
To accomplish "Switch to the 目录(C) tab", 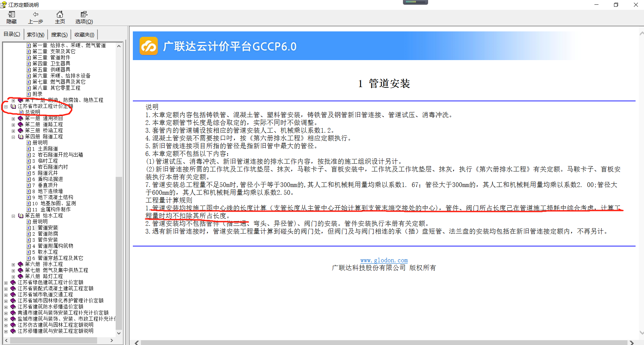I will click(12, 34).
